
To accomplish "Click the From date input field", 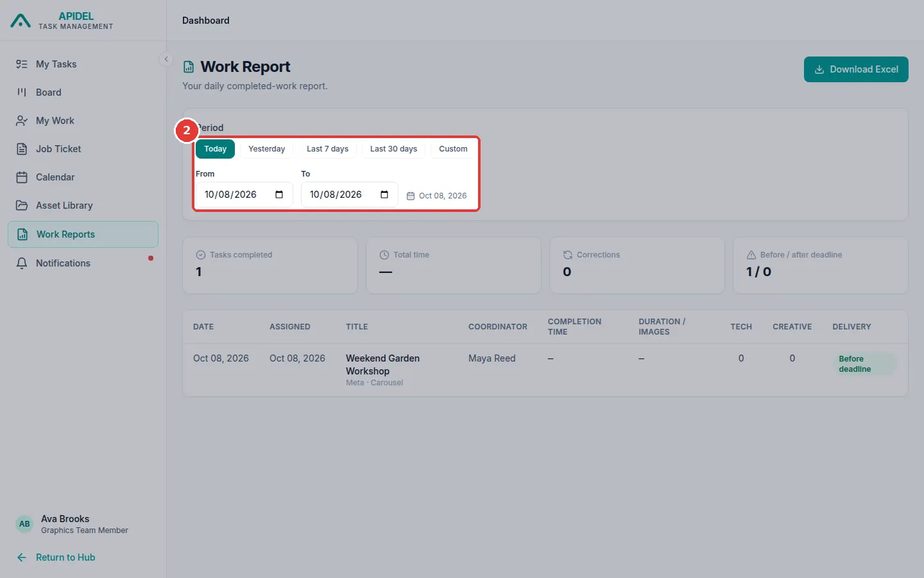I will coord(244,195).
